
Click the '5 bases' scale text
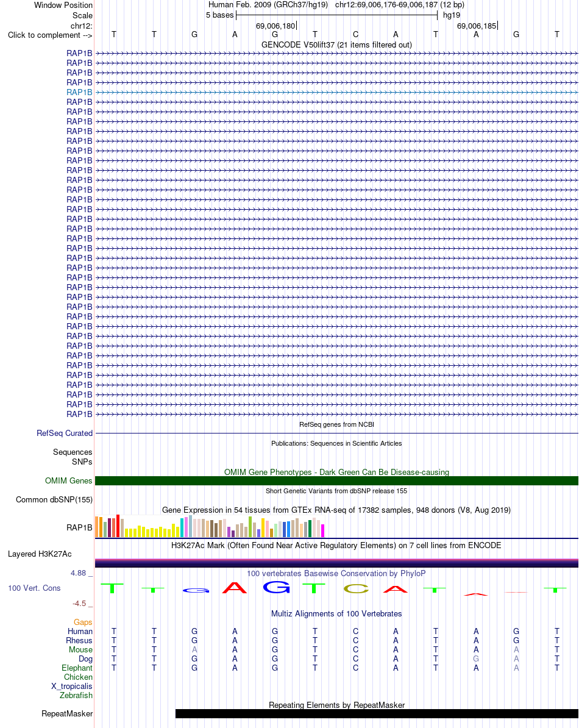tap(220, 15)
